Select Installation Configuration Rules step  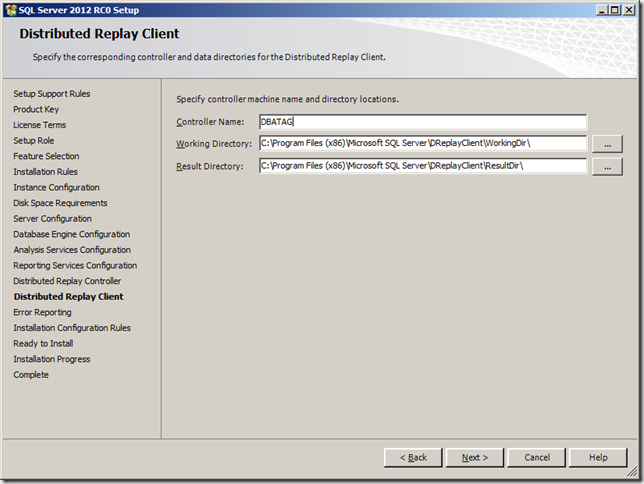[x=72, y=328]
